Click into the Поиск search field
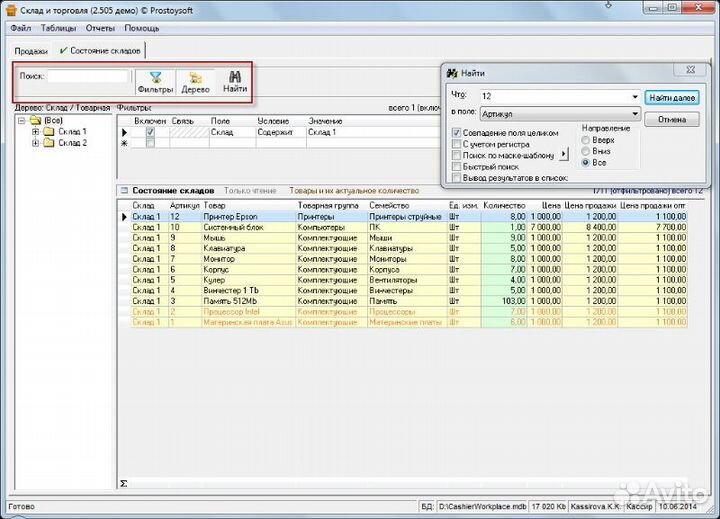The height and width of the screenshot is (519, 720). 89,76
